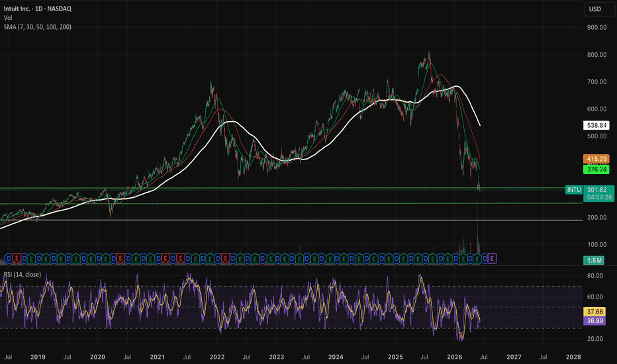Click the leftmost blue D dividend marker

[9, 259]
